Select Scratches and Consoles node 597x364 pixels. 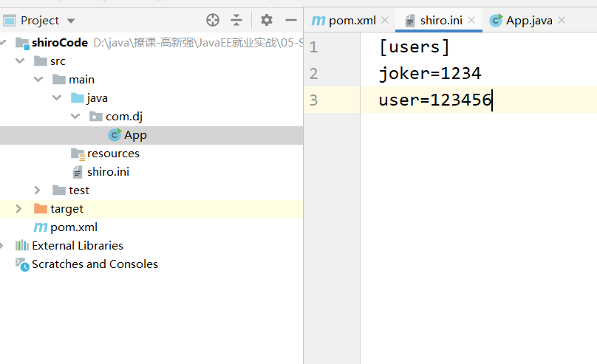tap(95, 264)
